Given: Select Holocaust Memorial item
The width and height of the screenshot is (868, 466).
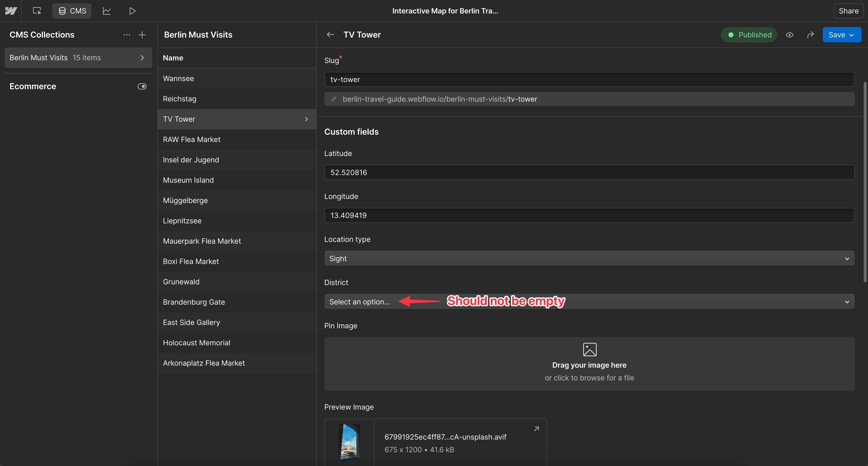Looking at the screenshot, I should 237,343.
